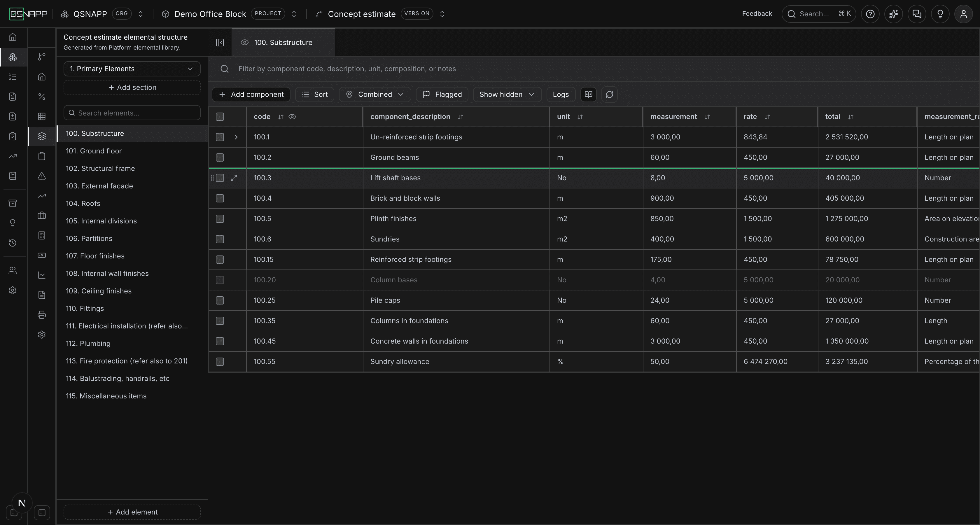Open the Feedback link
This screenshot has width=980, height=525.
click(x=757, y=14)
